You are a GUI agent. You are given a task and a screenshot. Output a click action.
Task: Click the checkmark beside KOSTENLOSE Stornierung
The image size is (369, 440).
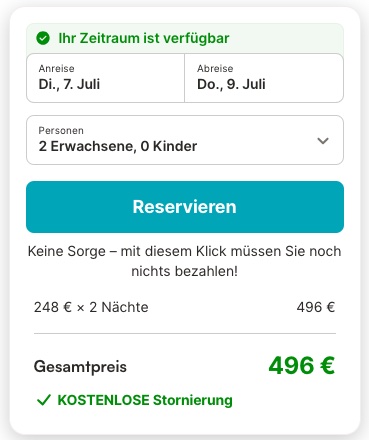click(44, 400)
